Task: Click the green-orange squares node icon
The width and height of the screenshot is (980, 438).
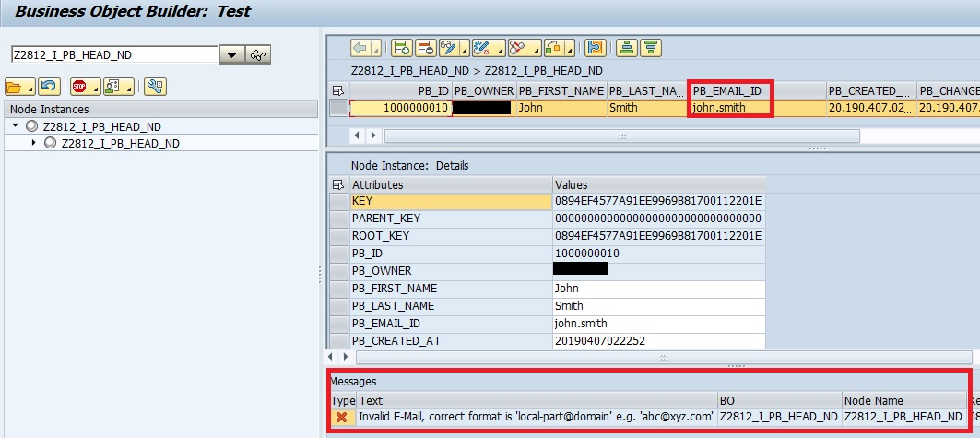Action: pos(552,47)
